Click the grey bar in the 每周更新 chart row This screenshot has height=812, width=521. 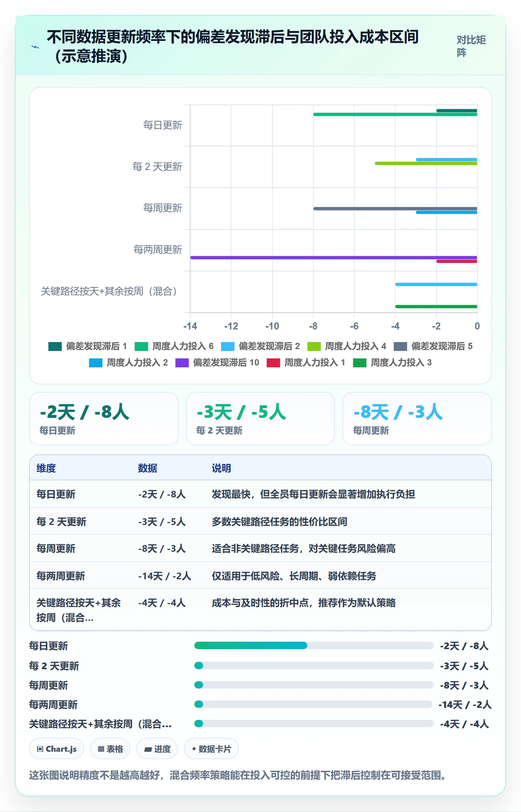point(395,209)
